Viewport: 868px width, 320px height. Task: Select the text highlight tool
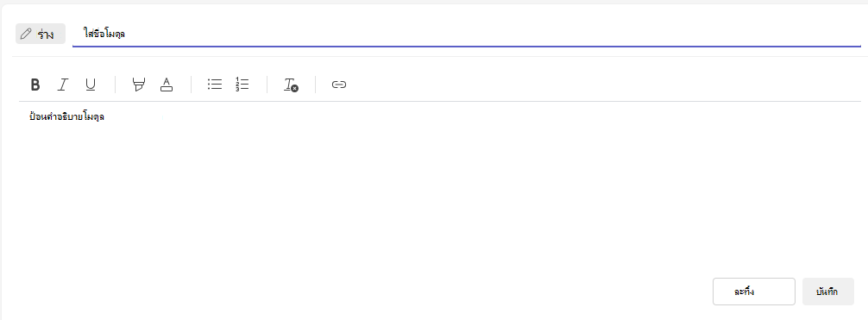coord(138,85)
